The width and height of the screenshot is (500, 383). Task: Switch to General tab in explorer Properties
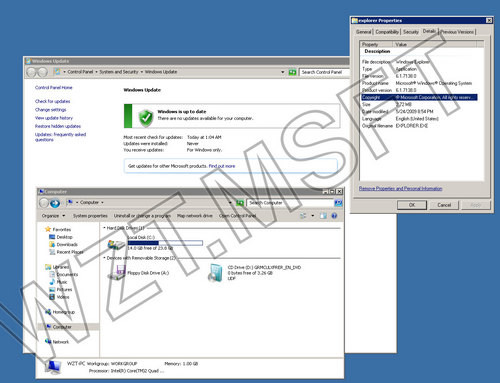(x=364, y=32)
